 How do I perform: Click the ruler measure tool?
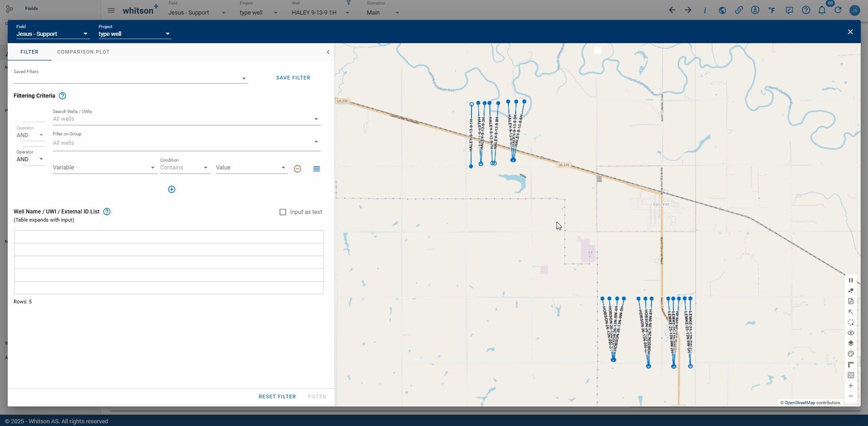(851, 365)
